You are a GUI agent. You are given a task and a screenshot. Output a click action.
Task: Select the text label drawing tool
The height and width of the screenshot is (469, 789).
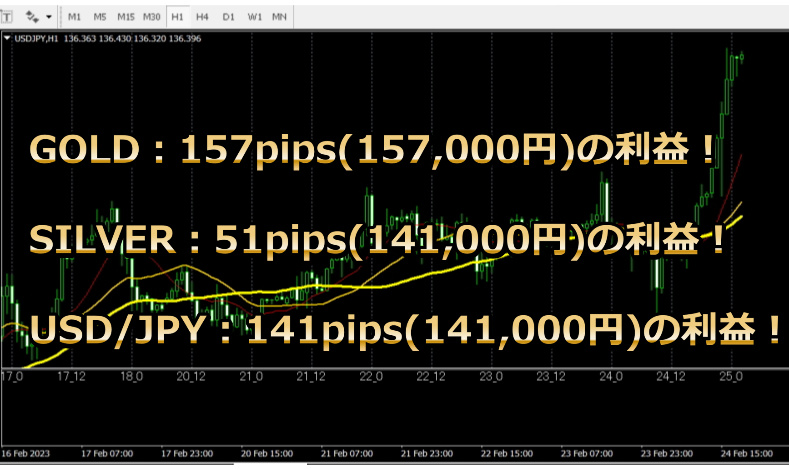click(x=7, y=17)
